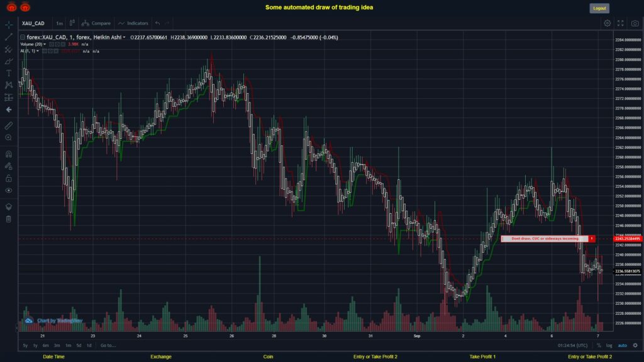Select the text annotation tool

tap(9, 73)
